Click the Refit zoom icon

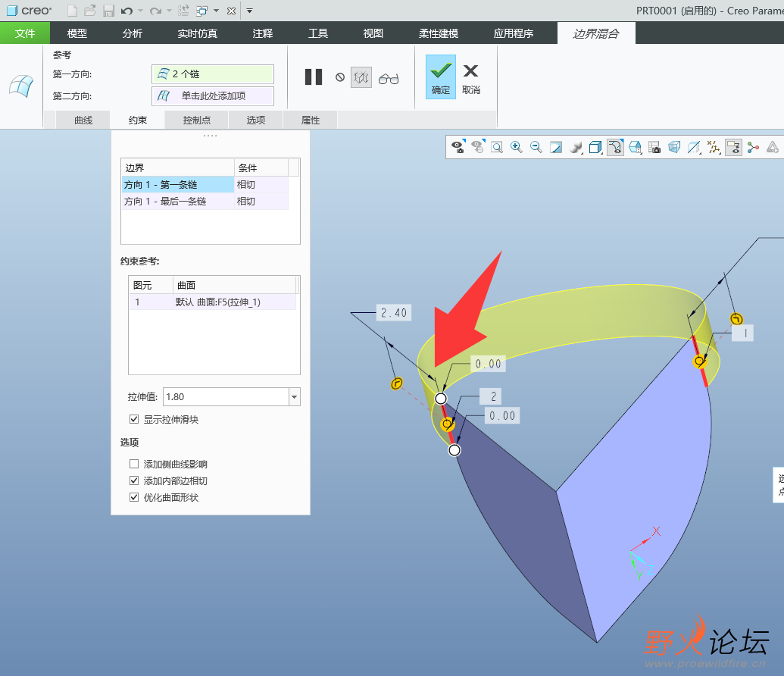tap(497, 146)
